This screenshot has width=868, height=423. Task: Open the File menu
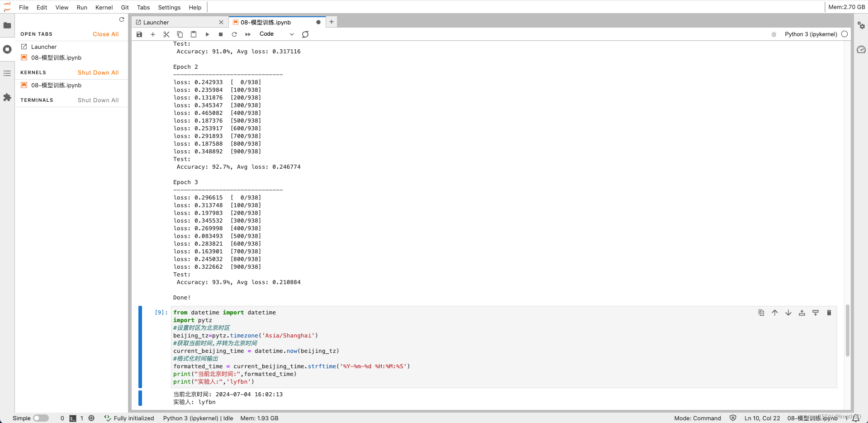click(x=24, y=7)
